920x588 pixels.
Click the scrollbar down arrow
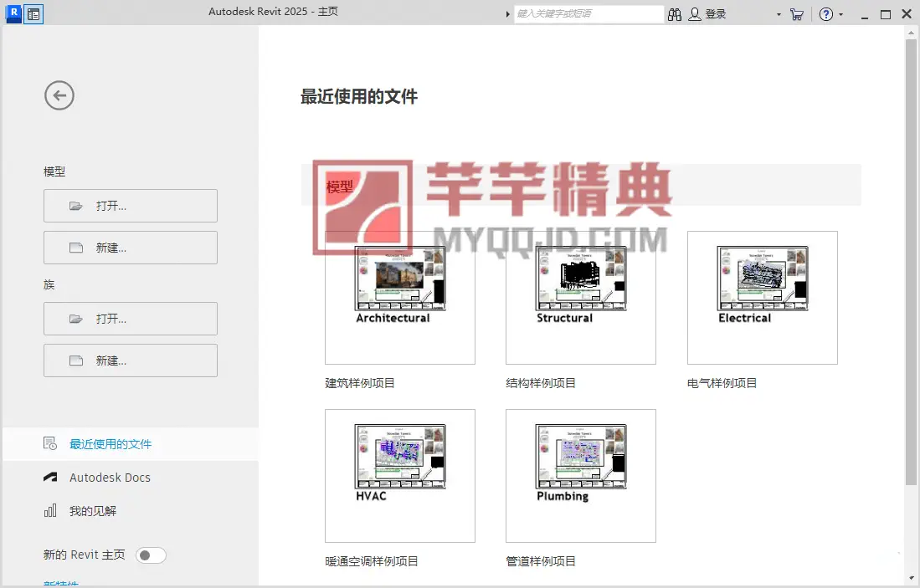pos(911,578)
